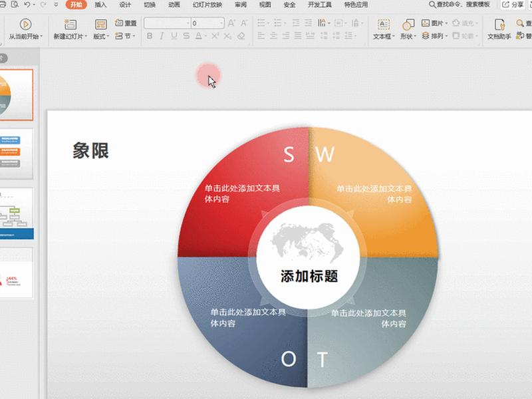Justify text alignment icon
Viewport: 532px width, 399px height.
point(298,36)
